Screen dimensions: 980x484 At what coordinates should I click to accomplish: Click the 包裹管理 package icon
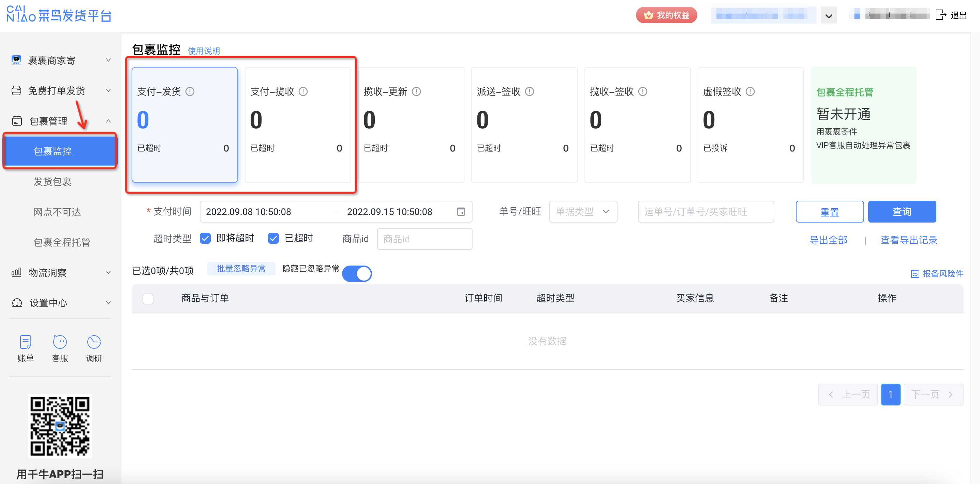coord(17,121)
